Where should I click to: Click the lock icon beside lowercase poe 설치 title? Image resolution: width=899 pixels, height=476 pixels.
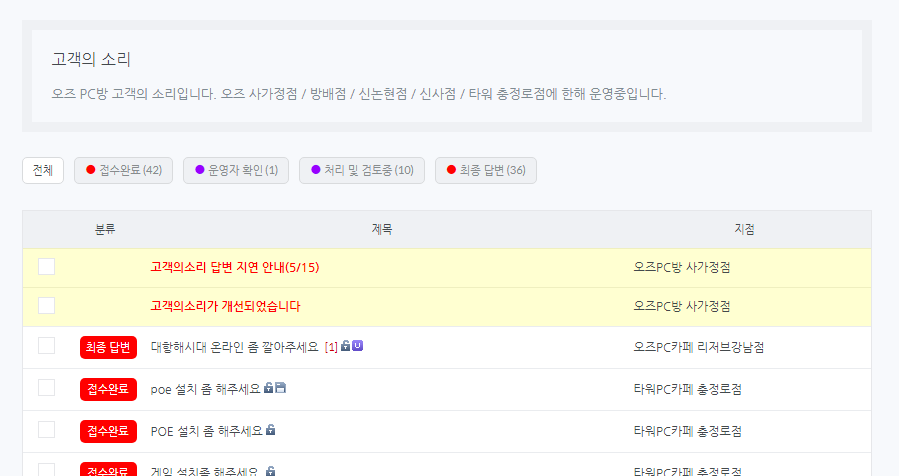point(268,388)
